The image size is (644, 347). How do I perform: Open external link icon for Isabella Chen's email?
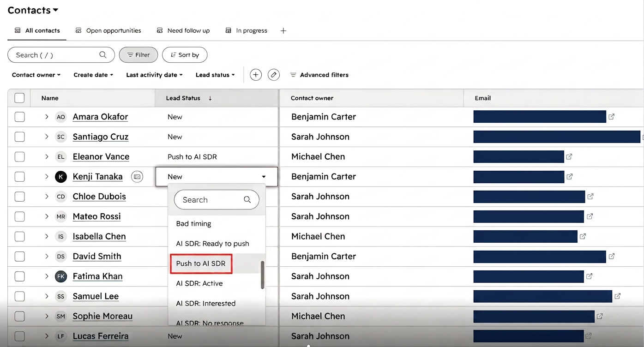(x=583, y=236)
